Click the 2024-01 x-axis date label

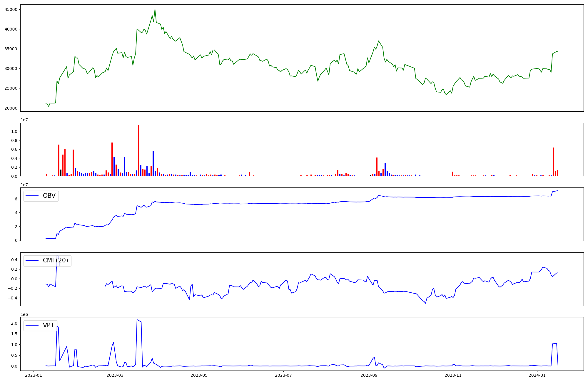pyautogui.click(x=537, y=375)
